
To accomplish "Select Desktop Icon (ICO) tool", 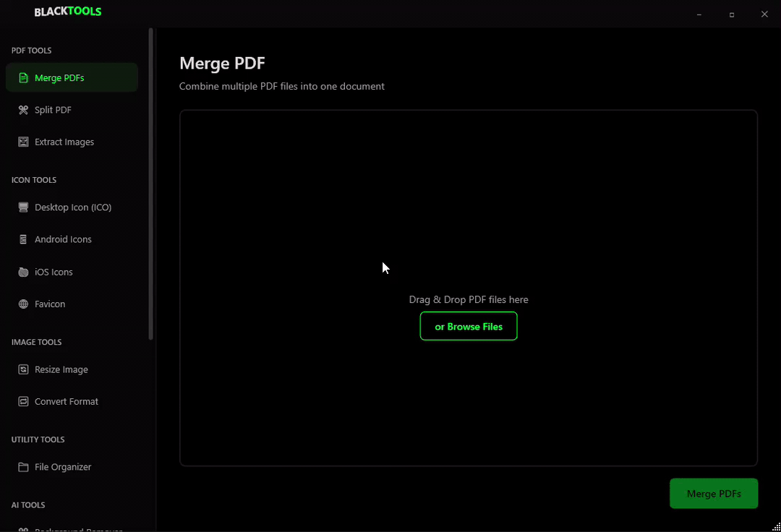I will [72, 207].
